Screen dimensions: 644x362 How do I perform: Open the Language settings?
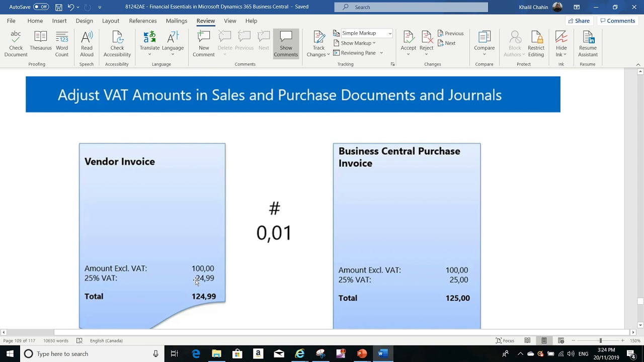click(173, 44)
